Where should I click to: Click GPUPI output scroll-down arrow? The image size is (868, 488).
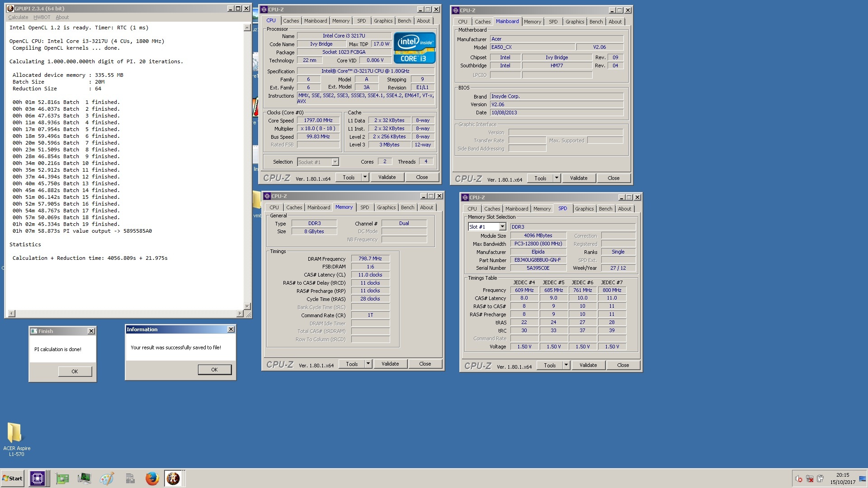pyautogui.click(x=247, y=306)
